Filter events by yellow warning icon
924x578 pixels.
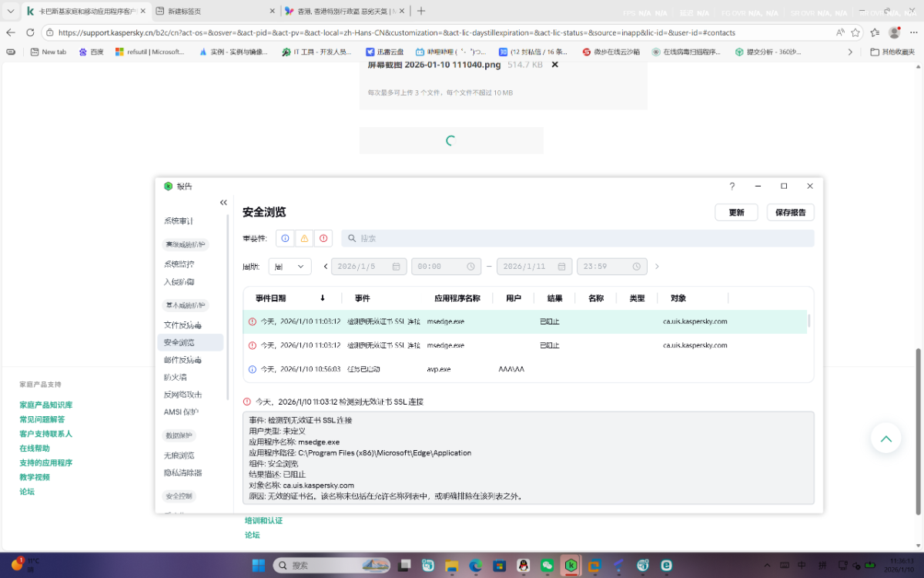pos(304,238)
